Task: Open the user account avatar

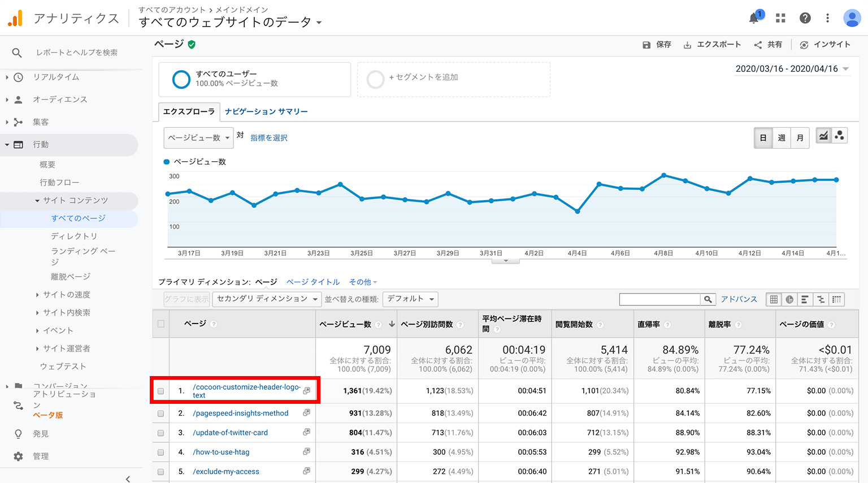Action: tap(852, 18)
